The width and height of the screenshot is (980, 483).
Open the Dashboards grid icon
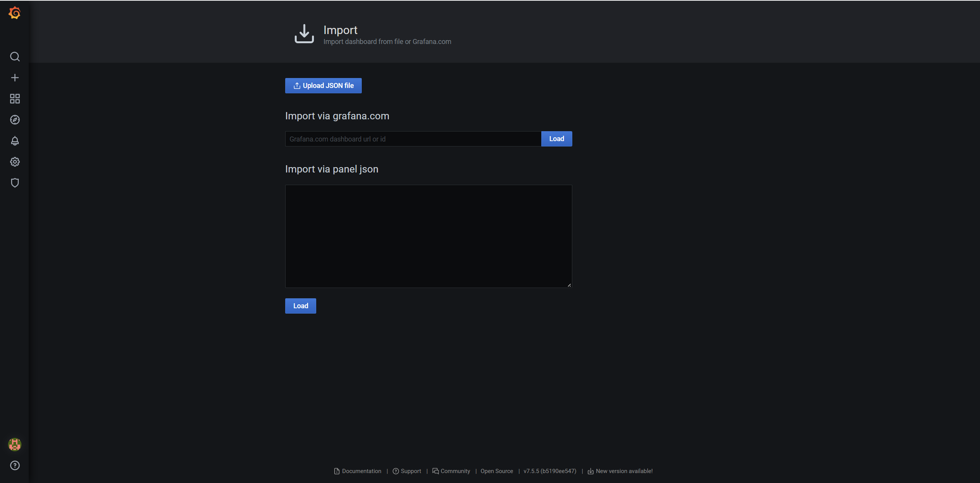[15, 99]
